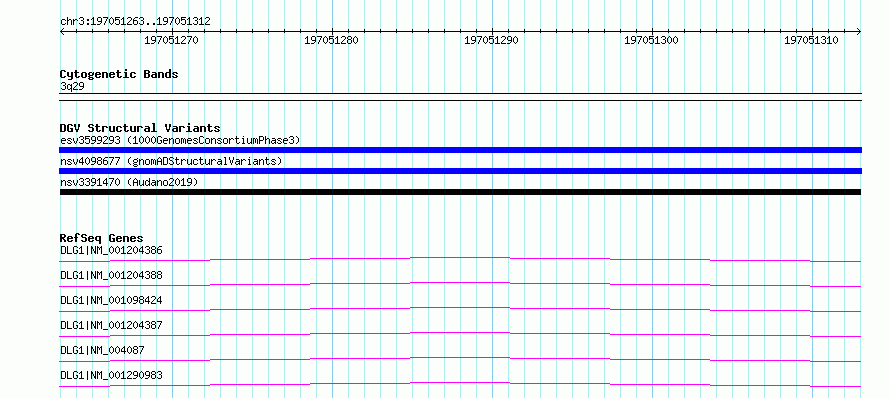The height and width of the screenshot is (398, 890).
Task: Open the nsv4098677 gnomAD variant label
Action: (171, 161)
